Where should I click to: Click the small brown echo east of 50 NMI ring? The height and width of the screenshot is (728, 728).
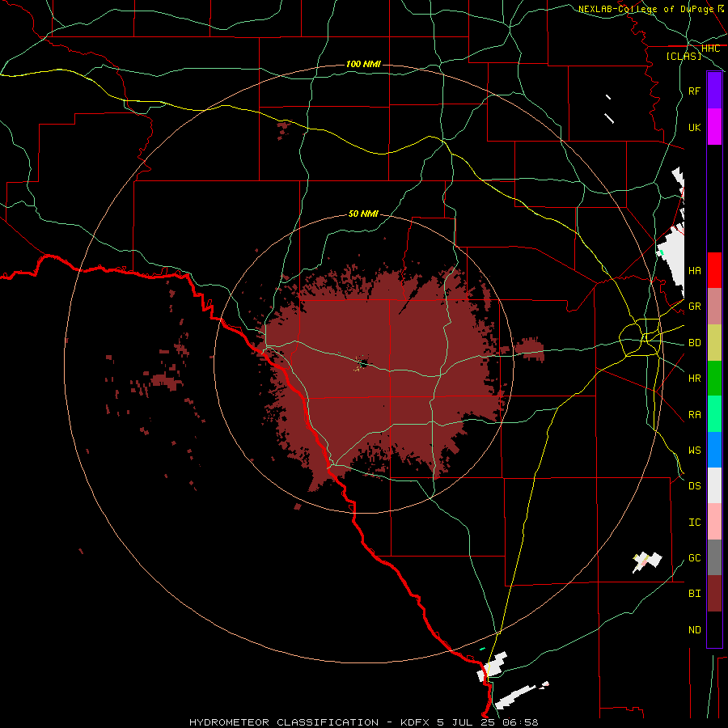pos(529,349)
